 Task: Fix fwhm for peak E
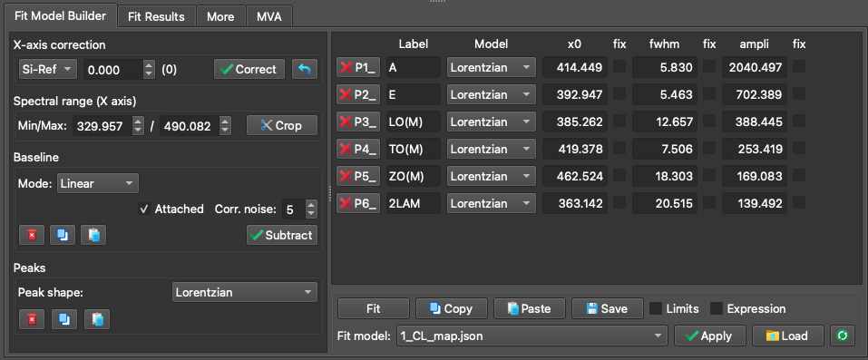point(709,93)
